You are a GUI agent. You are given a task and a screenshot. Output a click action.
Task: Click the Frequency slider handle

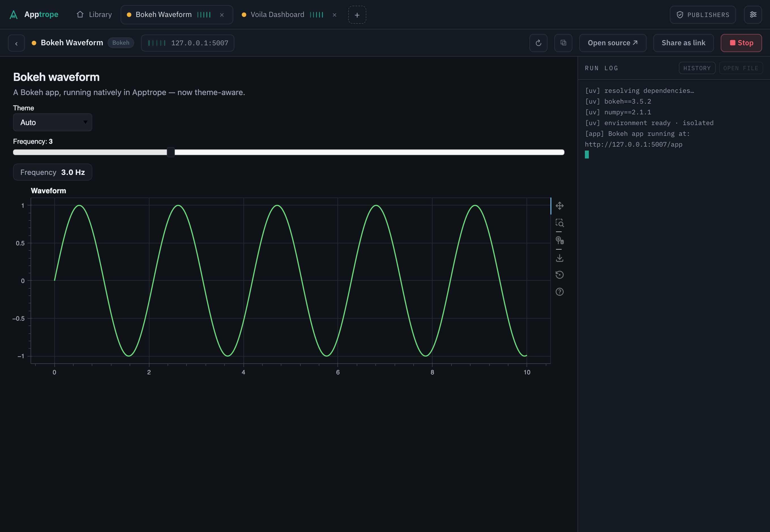click(x=171, y=152)
